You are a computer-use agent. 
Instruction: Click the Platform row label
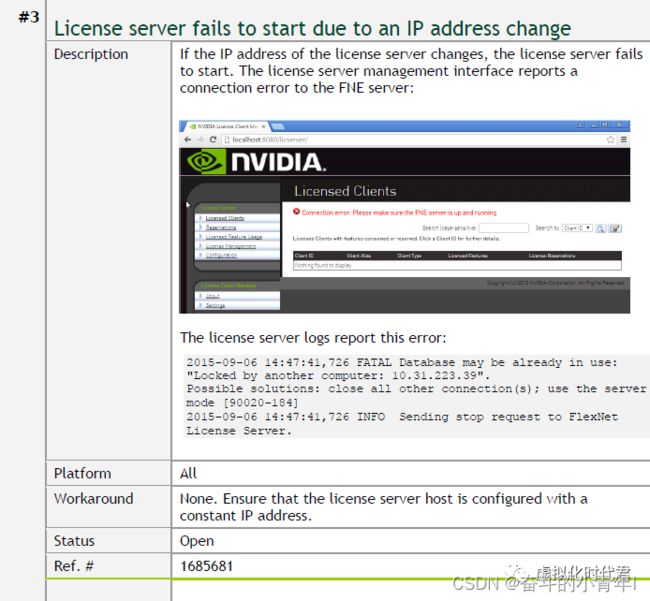point(82,473)
